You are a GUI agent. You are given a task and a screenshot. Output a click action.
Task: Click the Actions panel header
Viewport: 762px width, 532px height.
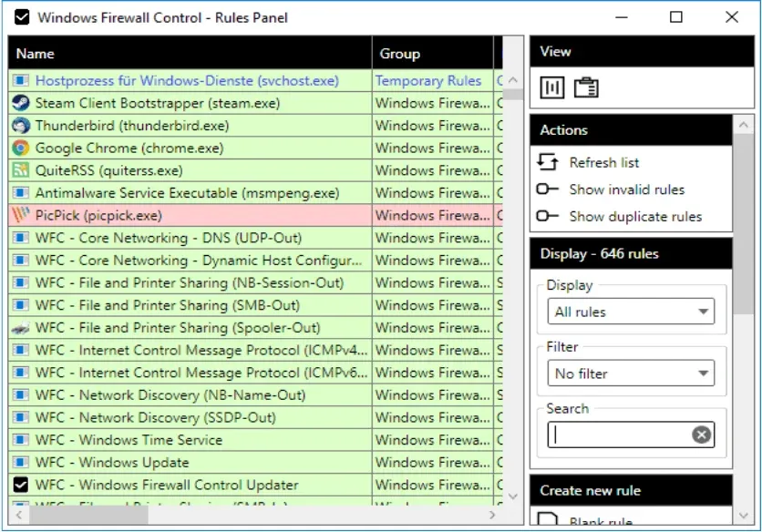631,129
